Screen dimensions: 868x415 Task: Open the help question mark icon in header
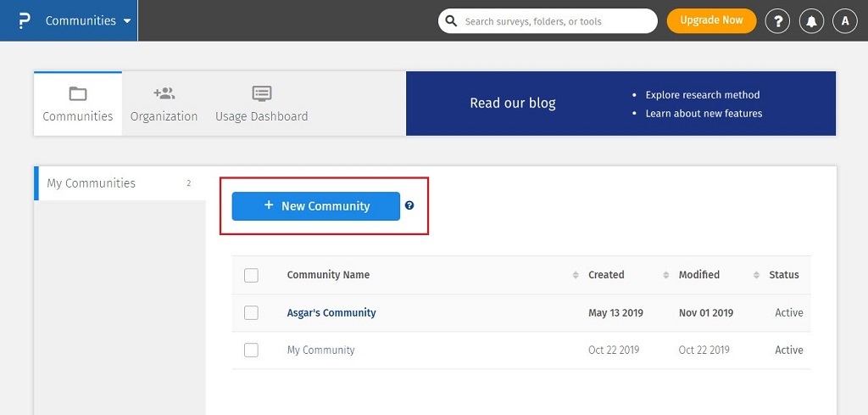tap(777, 21)
